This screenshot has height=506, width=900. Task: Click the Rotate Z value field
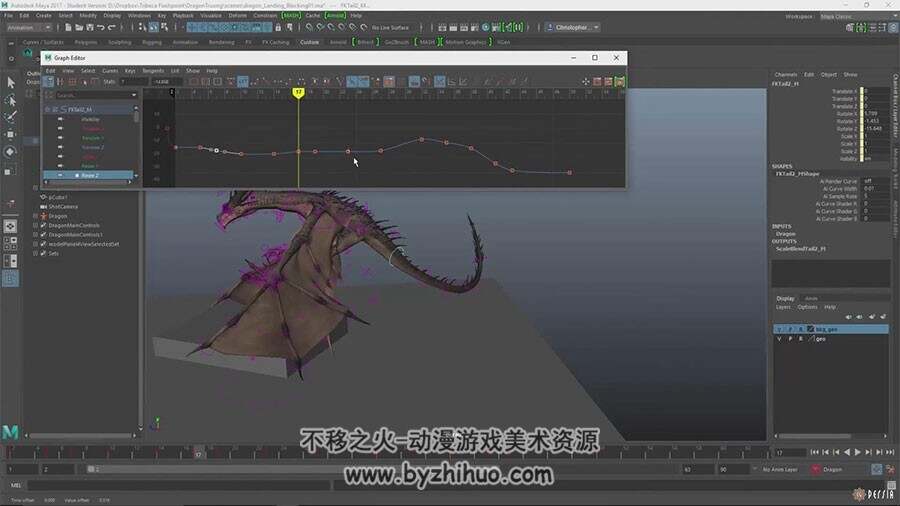pos(876,129)
